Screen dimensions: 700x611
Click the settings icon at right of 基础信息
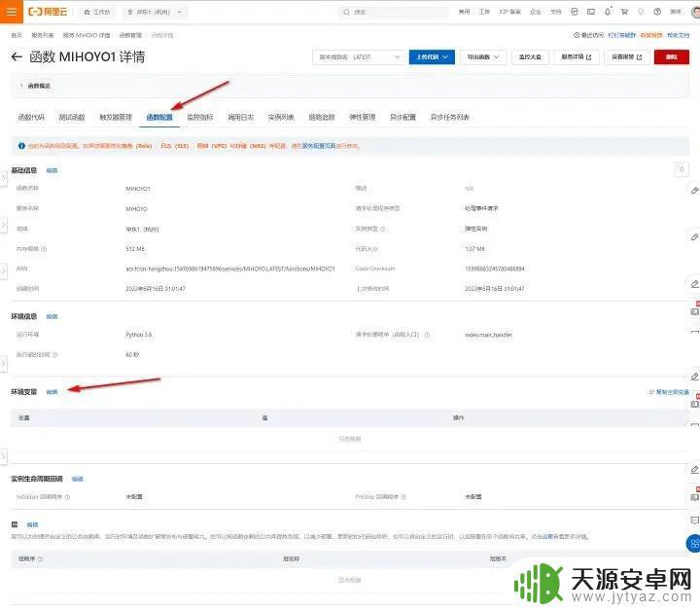682,169
